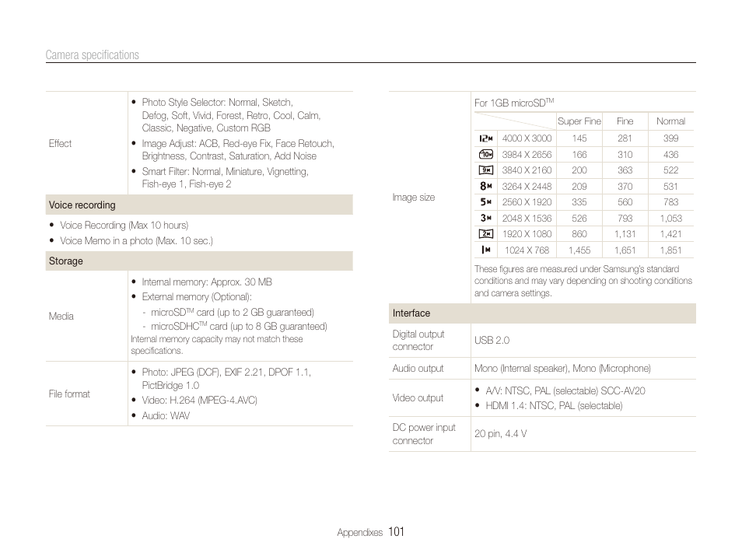Click the 'Camera specifications' page header

(x=93, y=55)
